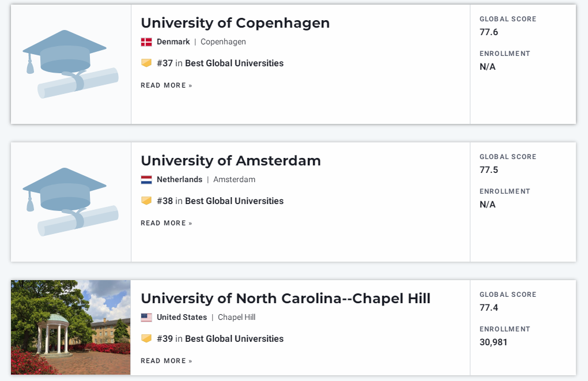Click Read More under University of Copenhagen
The image size is (588, 381).
pyautogui.click(x=167, y=85)
